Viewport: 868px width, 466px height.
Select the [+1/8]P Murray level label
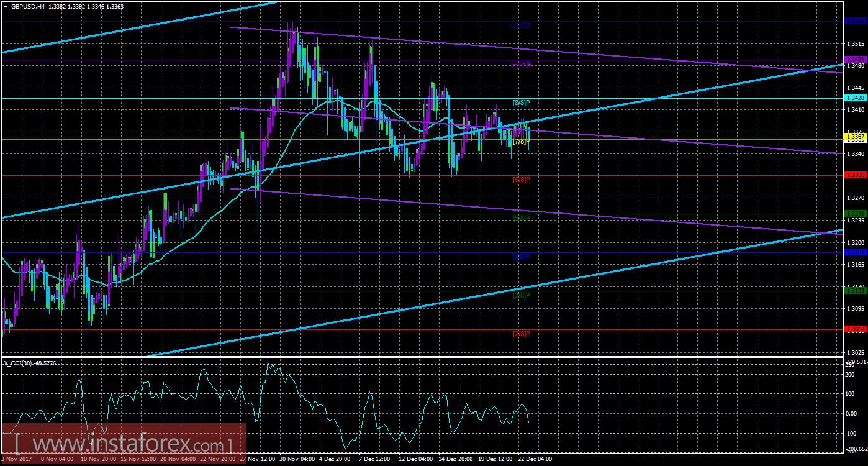(x=520, y=65)
